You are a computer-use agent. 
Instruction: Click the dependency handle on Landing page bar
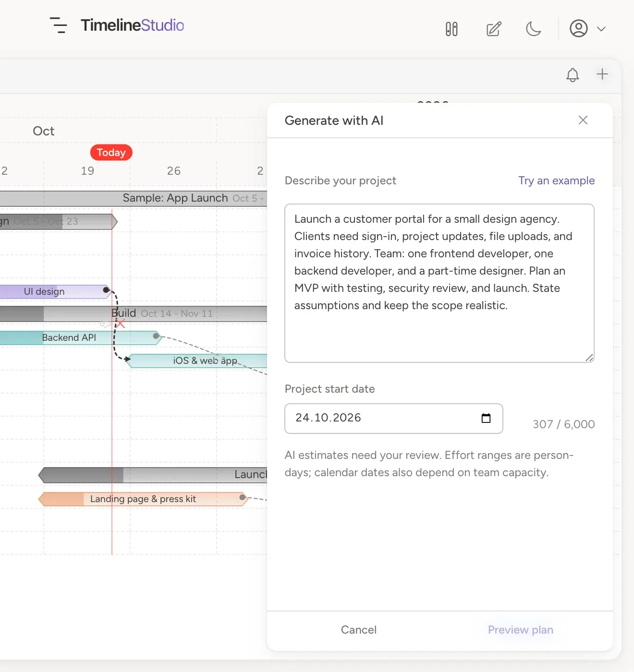(243, 497)
